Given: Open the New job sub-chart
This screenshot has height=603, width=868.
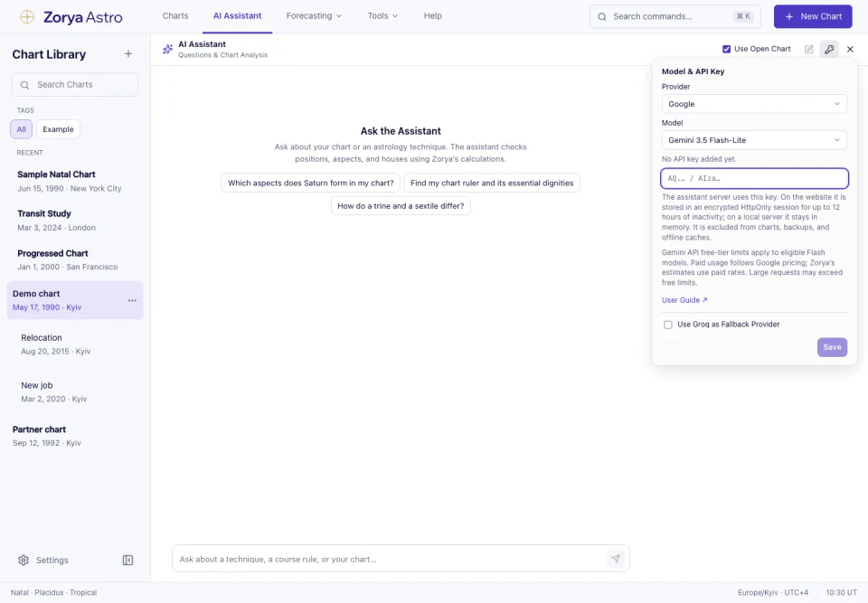Looking at the screenshot, I should point(75,392).
